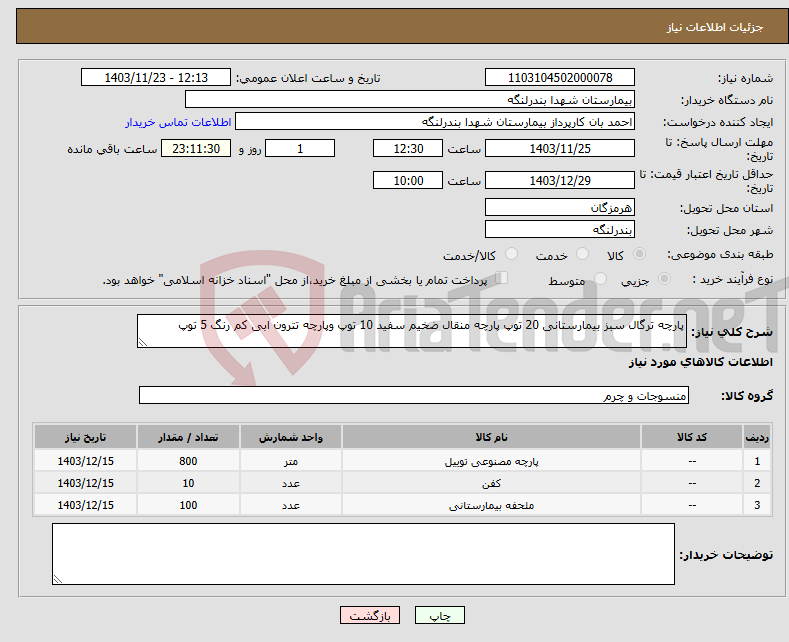Click the price validity date 1403/12/29
The image size is (789, 642).
(x=560, y=180)
